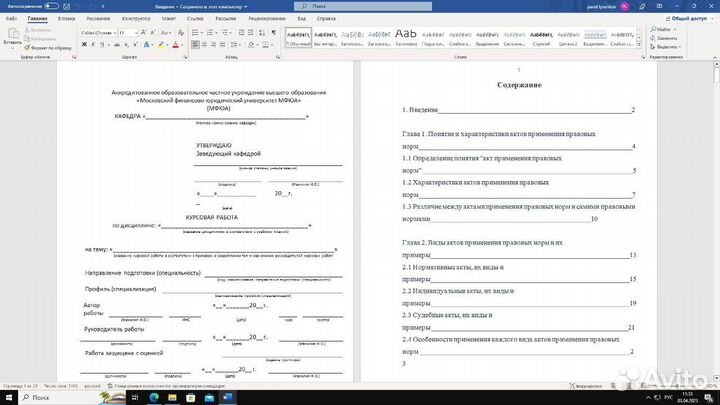The width and height of the screenshot is (720, 405).
Task: Click the Sort icon
Action: (262, 33)
